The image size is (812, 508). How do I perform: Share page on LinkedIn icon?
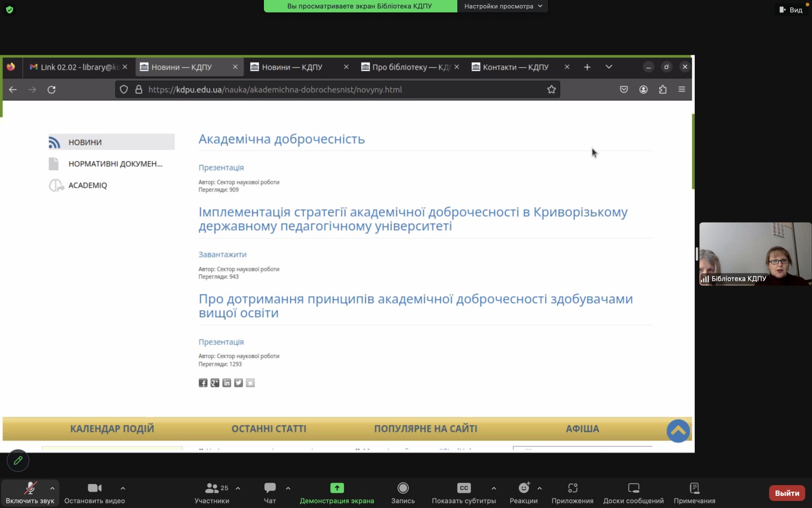pos(226,383)
